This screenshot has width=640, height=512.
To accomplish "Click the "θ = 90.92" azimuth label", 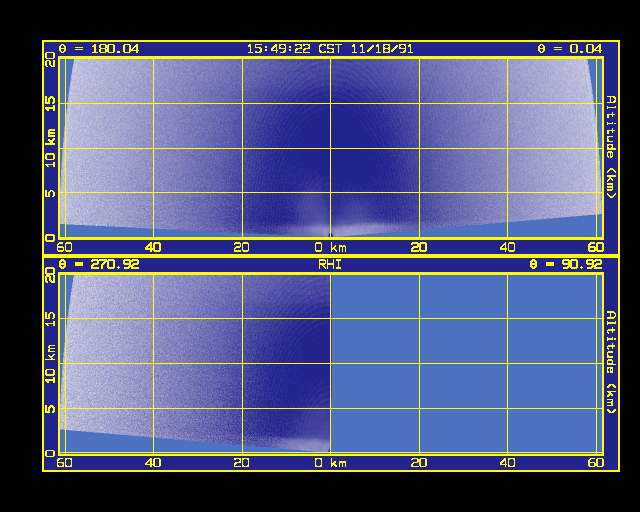I will tap(566, 264).
